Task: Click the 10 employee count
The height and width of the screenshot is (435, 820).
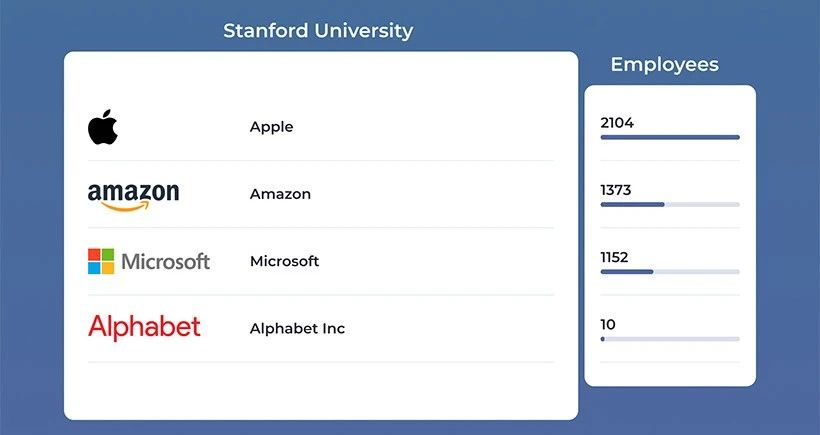Action: pyautogui.click(x=608, y=324)
